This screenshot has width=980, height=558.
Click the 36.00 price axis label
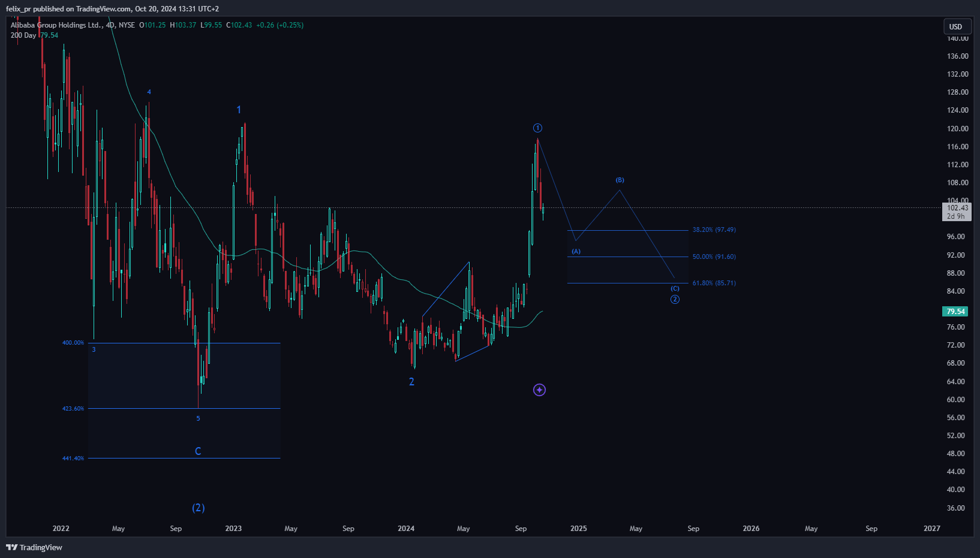(x=956, y=508)
